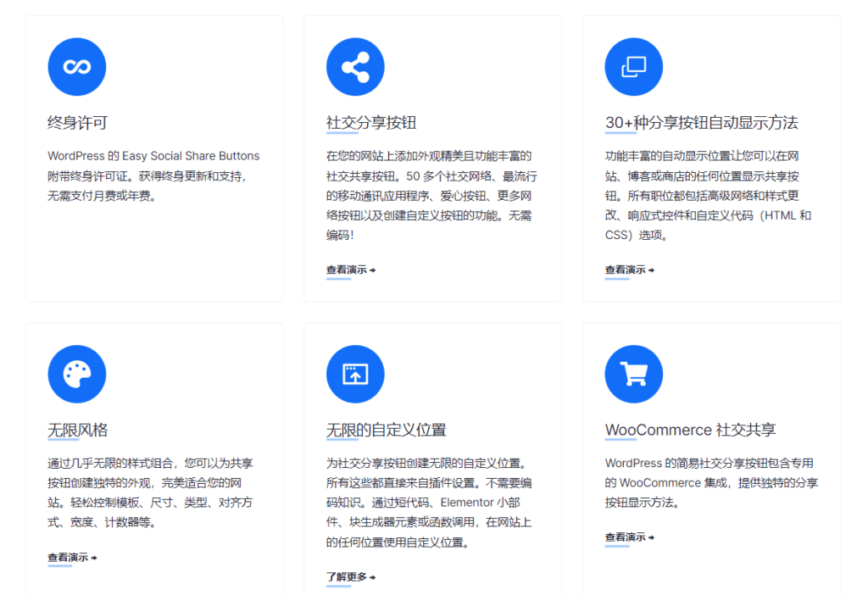Click the infinity icon above 终身许可
This screenshot has height=595, width=868.
(x=77, y=67)
